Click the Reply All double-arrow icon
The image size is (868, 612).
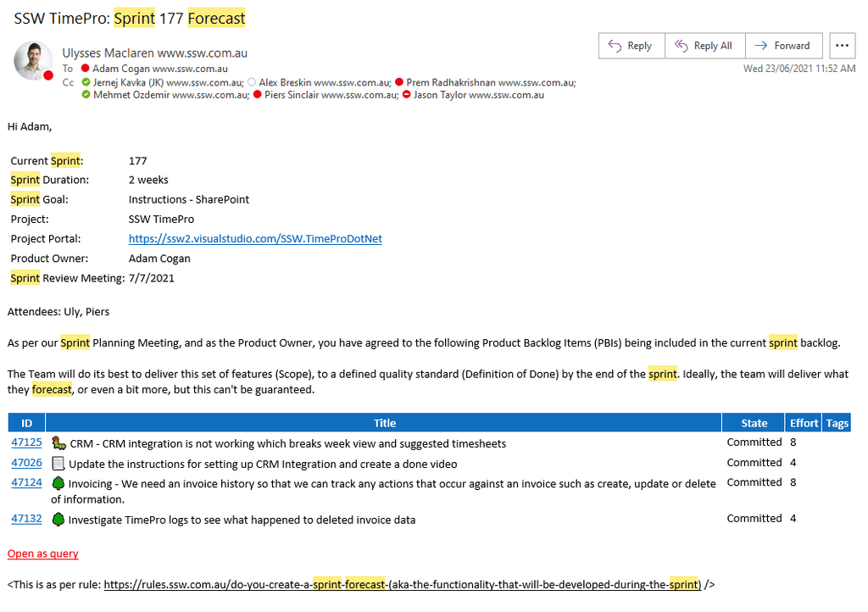680,46
